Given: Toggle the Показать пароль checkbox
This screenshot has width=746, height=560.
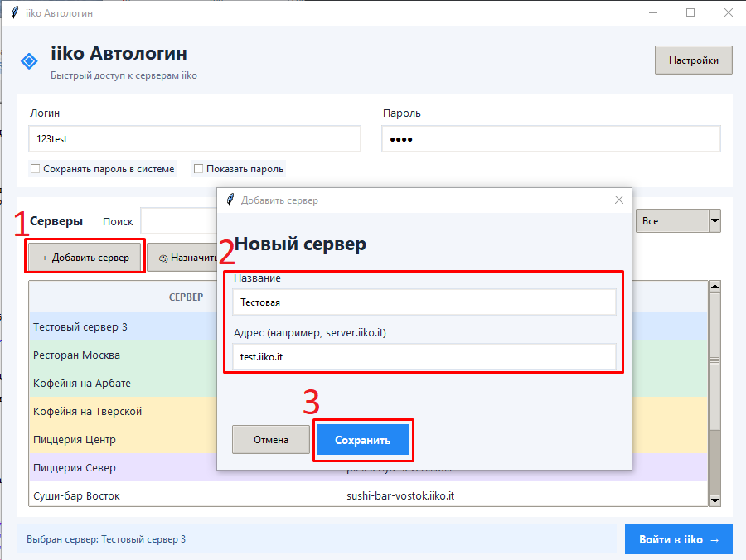Looking at the screenshot, I should pos(198,169).
